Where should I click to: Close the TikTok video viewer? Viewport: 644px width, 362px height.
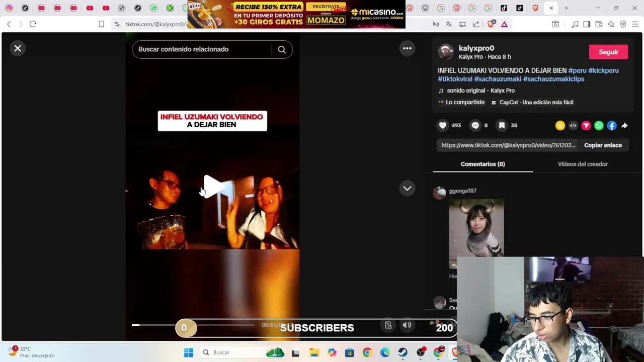tap(18, 48)
